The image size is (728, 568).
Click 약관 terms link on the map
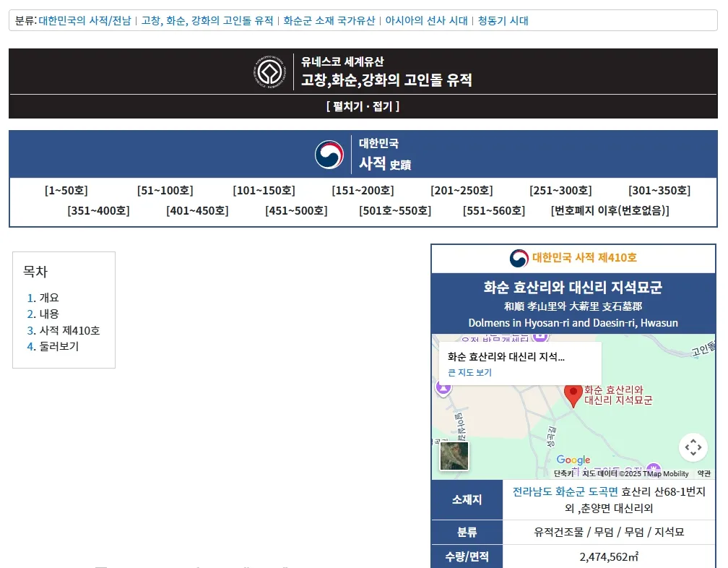click(703, 474)
